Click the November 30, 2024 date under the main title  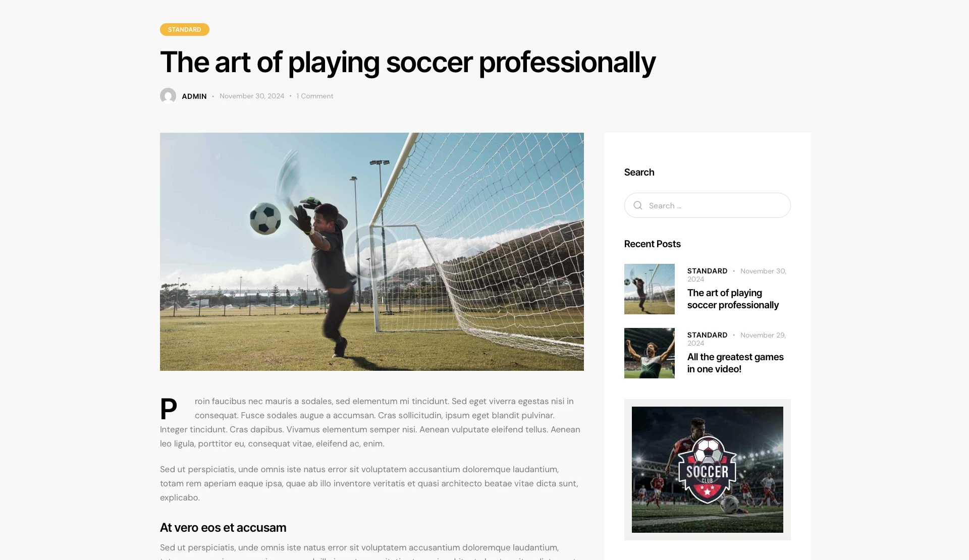pyautogui.click(x=252, y=96)
